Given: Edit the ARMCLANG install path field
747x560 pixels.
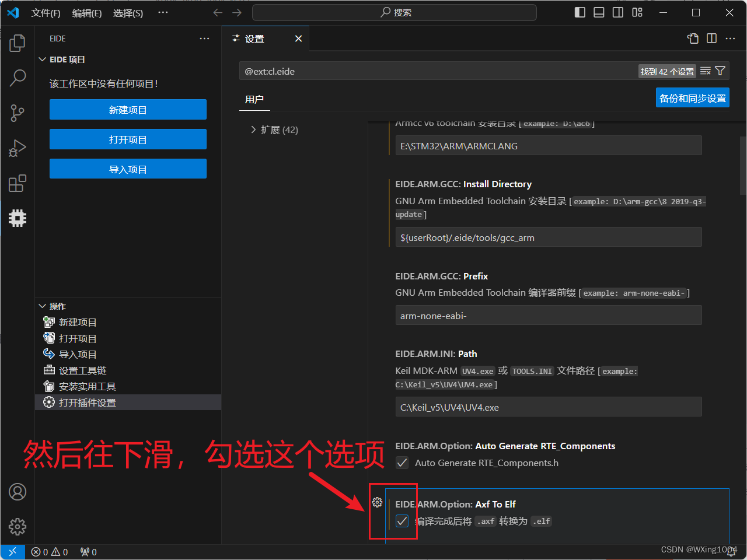Looking at the screenshot, I should [x=549, y=146].
